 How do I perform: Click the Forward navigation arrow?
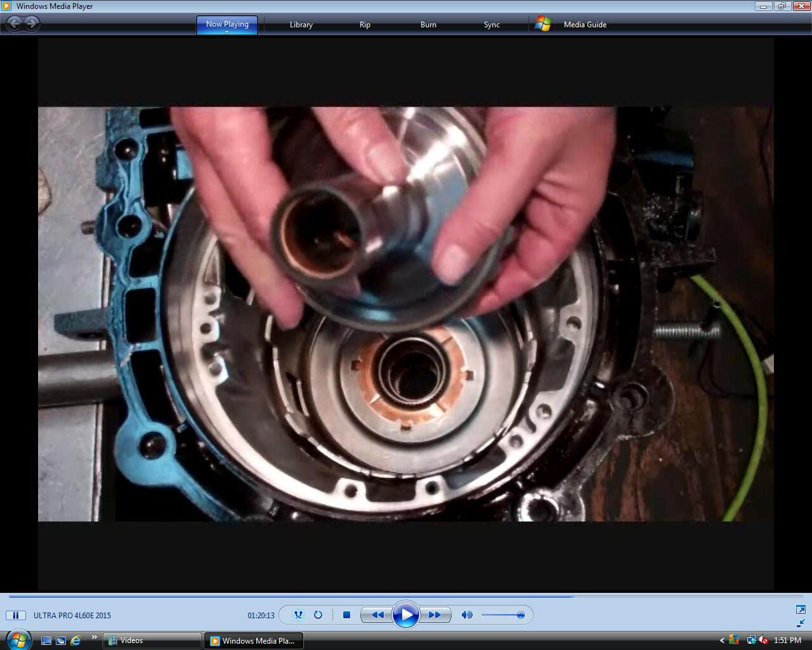(x=32, y=24)
